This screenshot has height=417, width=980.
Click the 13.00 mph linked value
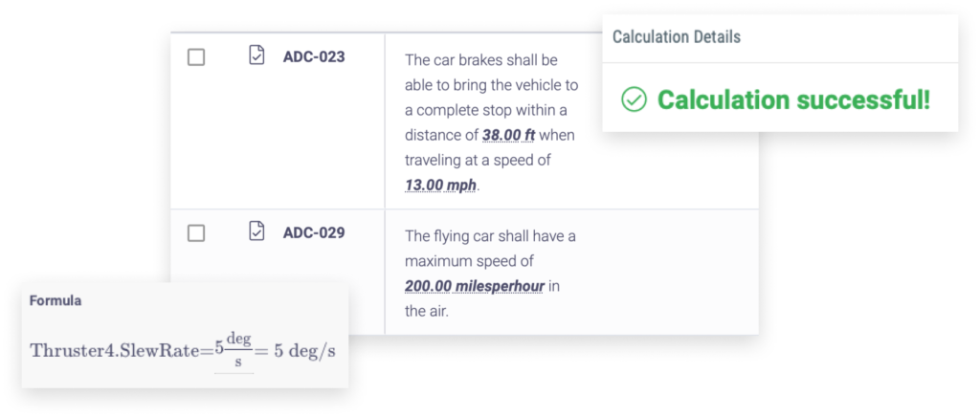tap(440, 186)
